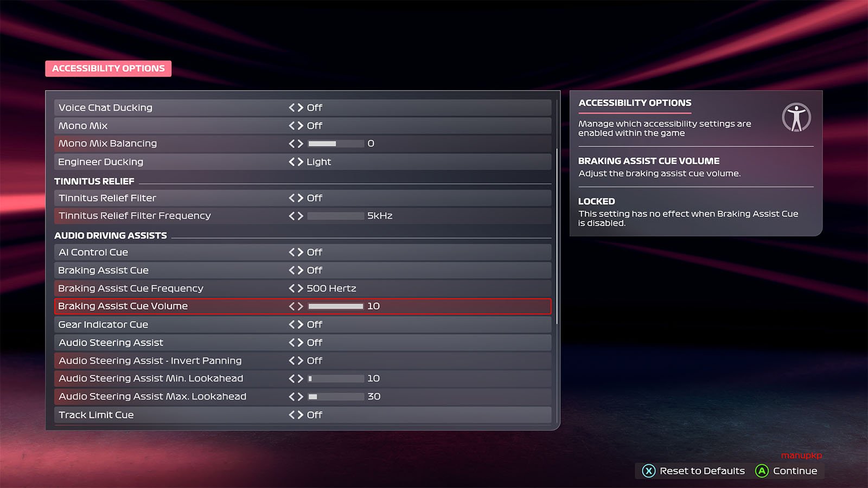Select the Tinnitus Relief Filter row label
Image resolution: width=868 pixels, height=488 pixels.
point(107,198)
